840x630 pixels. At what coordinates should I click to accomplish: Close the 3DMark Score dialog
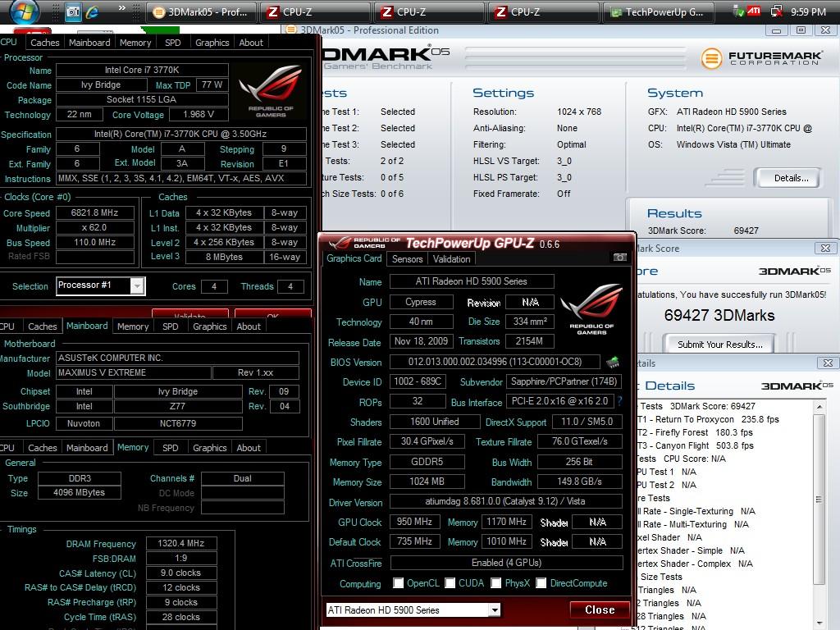click(825, 248)
